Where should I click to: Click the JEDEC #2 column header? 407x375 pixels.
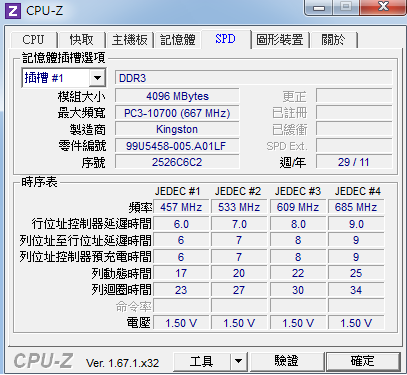pos(238,191)
